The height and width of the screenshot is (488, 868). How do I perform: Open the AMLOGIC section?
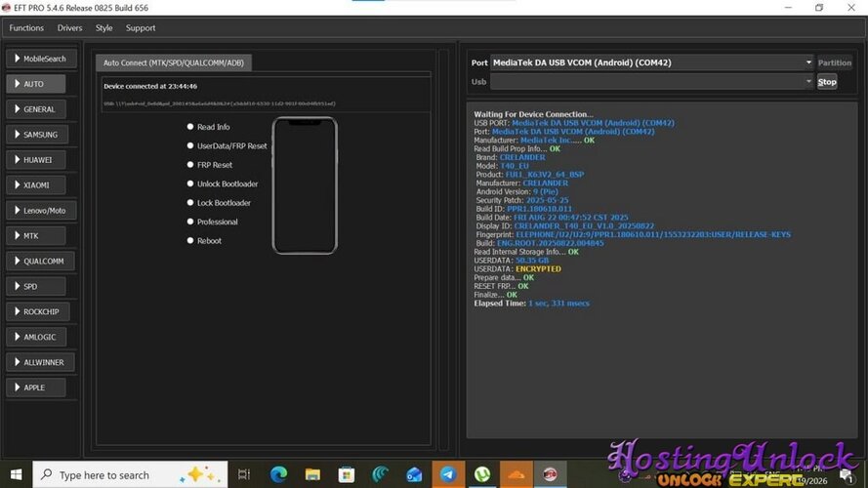[x=36, y=337]
